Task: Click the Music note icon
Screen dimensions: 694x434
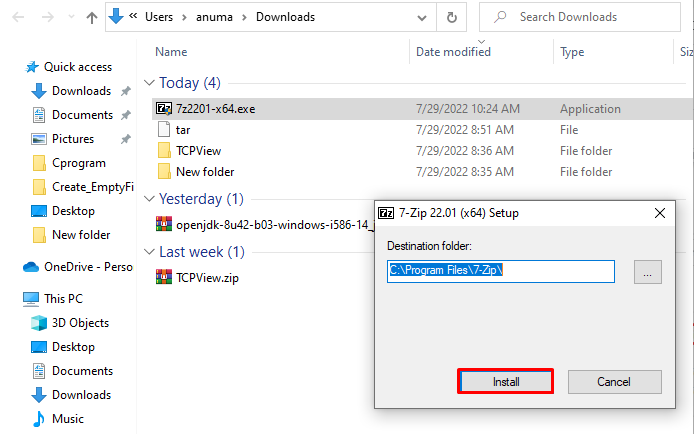Action: 39,419
